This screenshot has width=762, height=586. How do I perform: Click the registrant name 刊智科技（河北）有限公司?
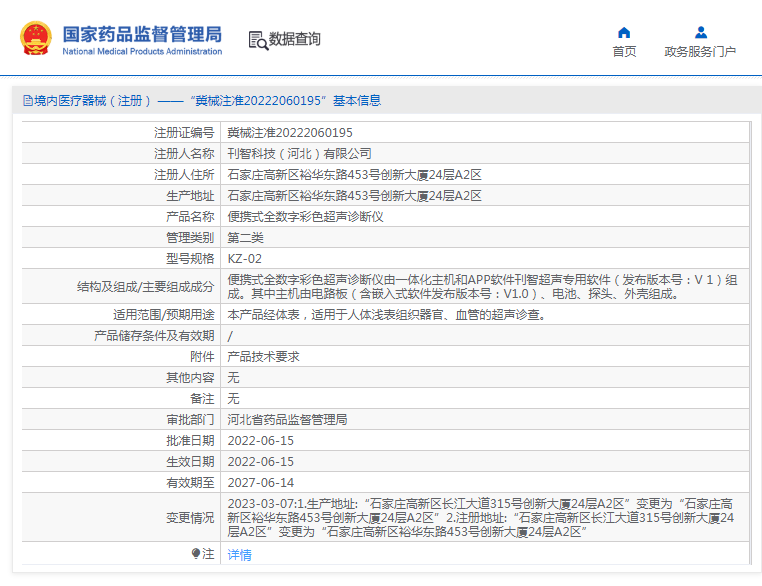point(299,154)
